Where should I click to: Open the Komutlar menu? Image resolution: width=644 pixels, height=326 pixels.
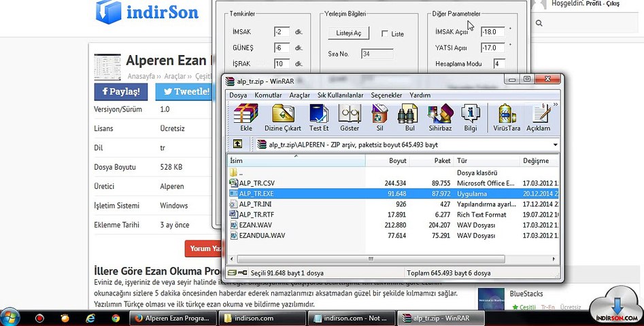pyautogui.click(x=268, y=95)
